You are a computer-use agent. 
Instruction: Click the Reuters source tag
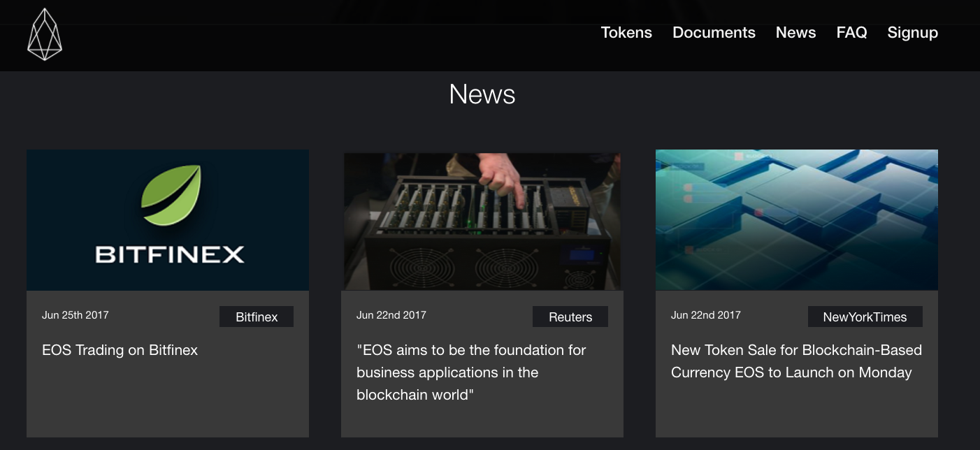pos(570,317)
